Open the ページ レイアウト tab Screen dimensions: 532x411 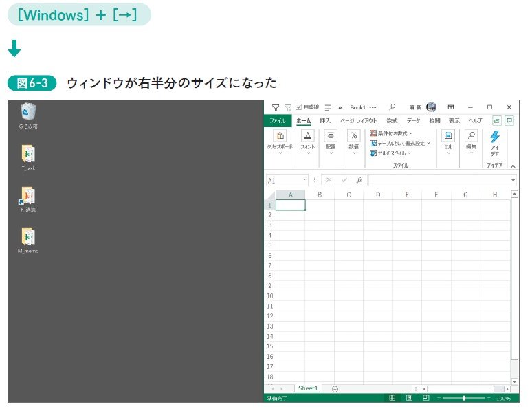(358, 121)
